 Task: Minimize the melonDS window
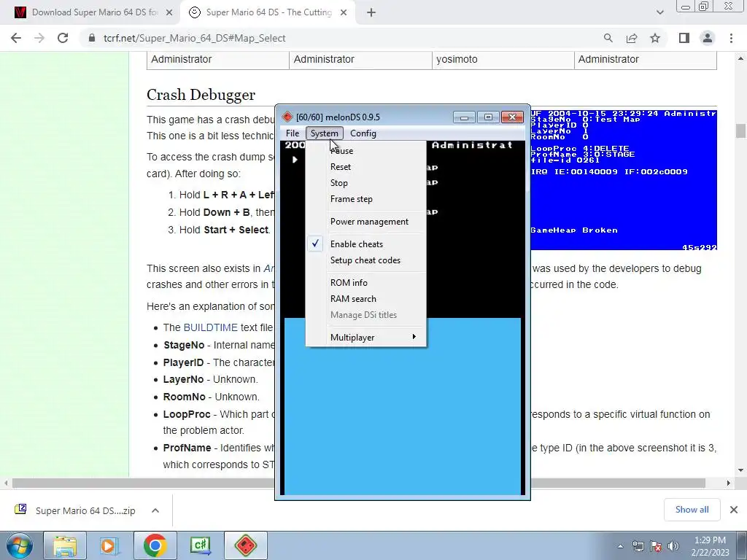464,117
